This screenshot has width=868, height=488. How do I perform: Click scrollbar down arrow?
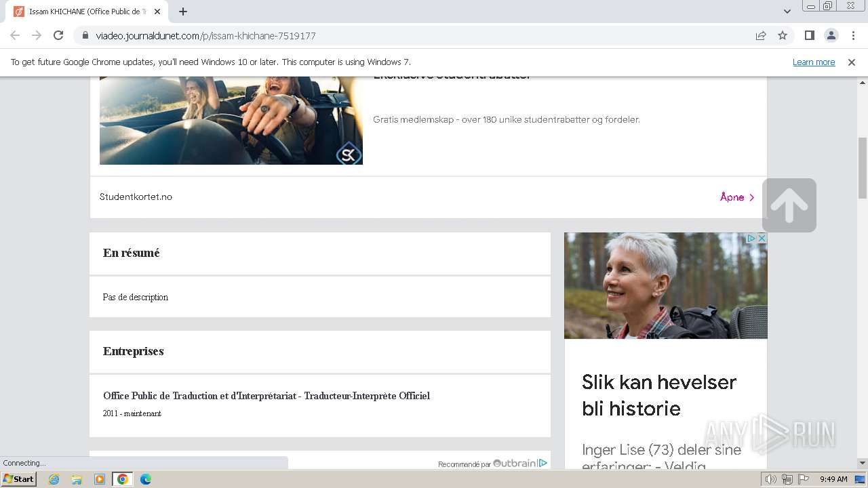click(x=863, y=463)
